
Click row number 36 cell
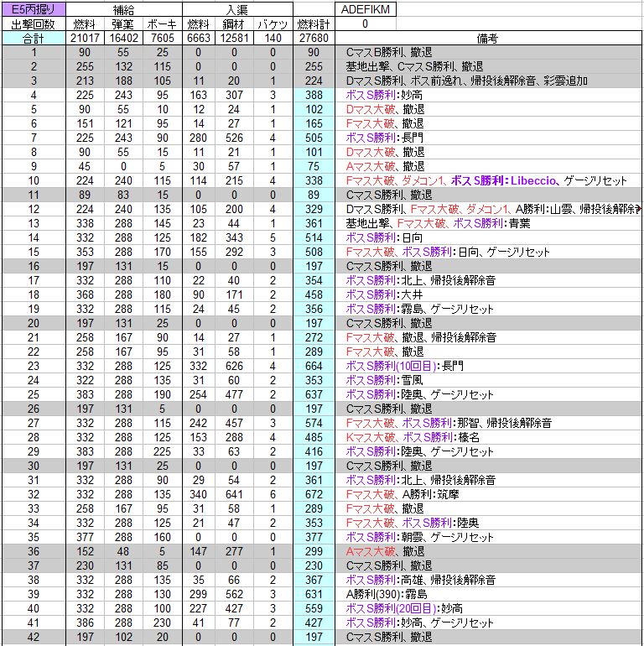click(x=34, y=552)
